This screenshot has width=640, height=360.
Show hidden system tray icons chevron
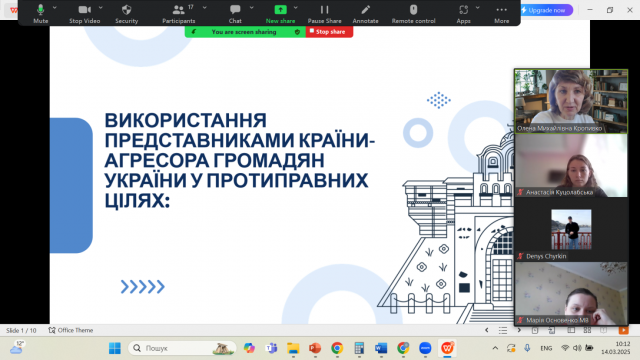pos(495,348)
